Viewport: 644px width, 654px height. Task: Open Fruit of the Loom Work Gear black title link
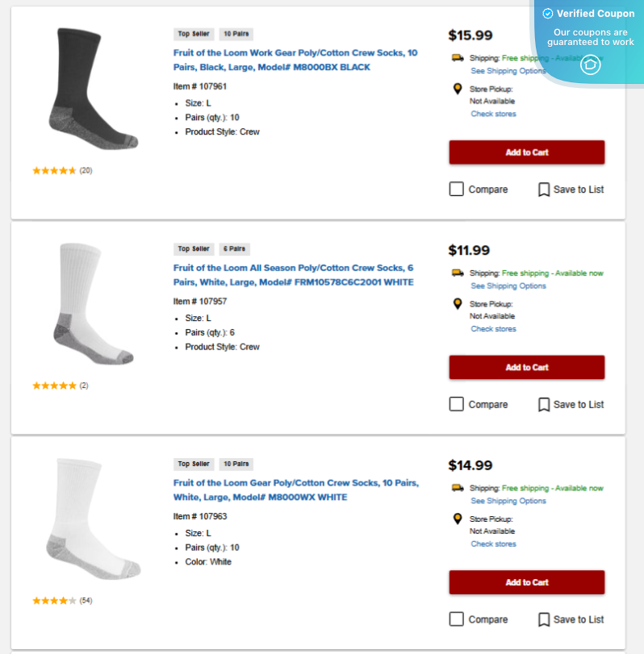pos(295,60)
